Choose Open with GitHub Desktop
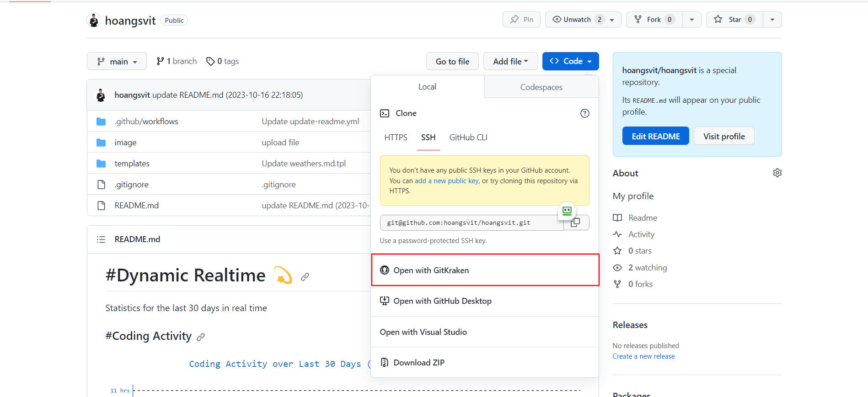The image size is (868, 397). (x=485, y=301)
